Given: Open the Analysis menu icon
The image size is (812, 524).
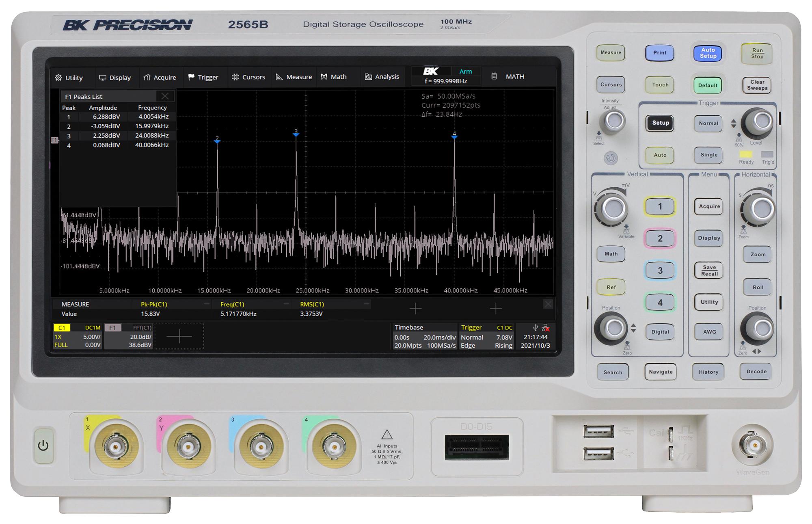Looking at the screenshot, I should pos(368,77).
